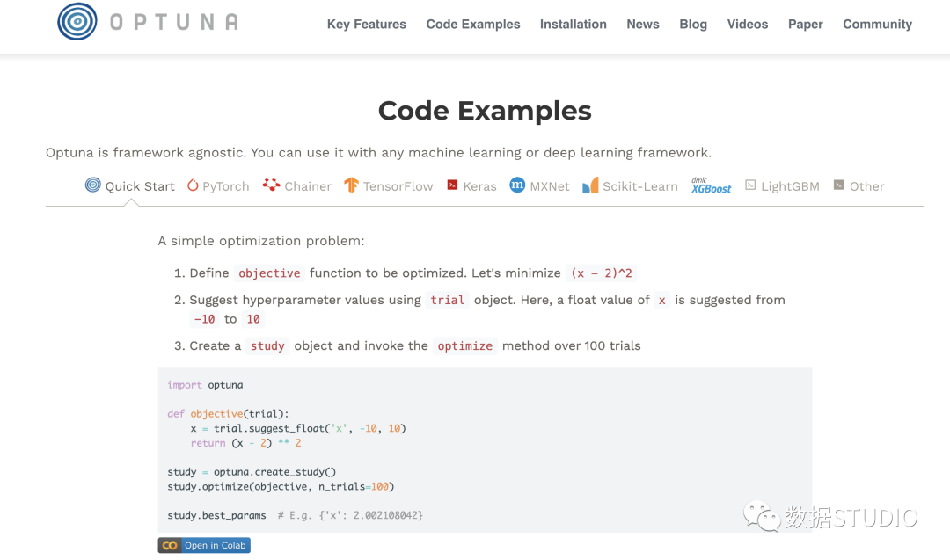
Task: Switch to the Chainer tab
Action: pos(308,186)
